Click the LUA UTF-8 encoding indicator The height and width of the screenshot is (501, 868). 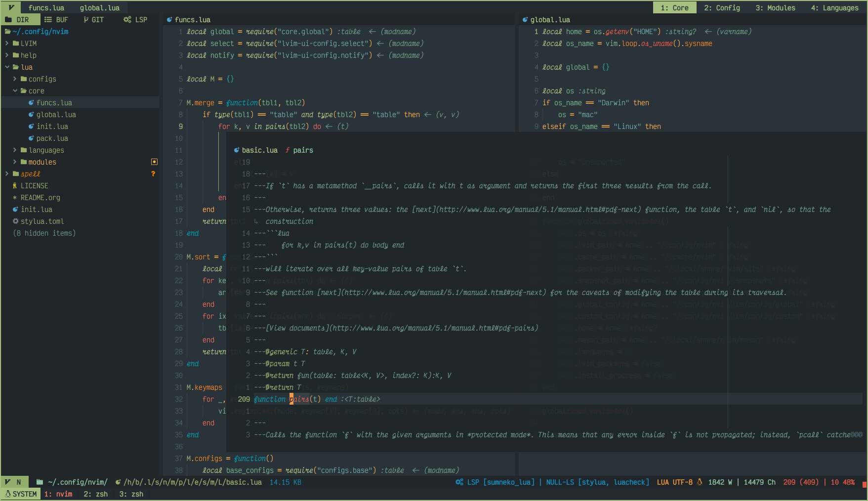click(x=674, y=482)
